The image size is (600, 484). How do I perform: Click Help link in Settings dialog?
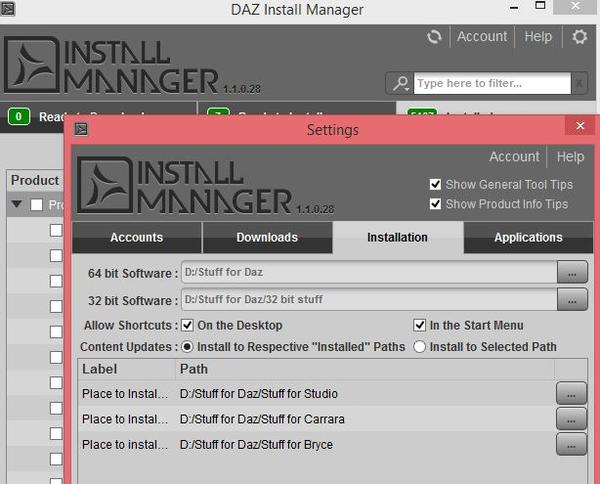click(x=571, y=157)
